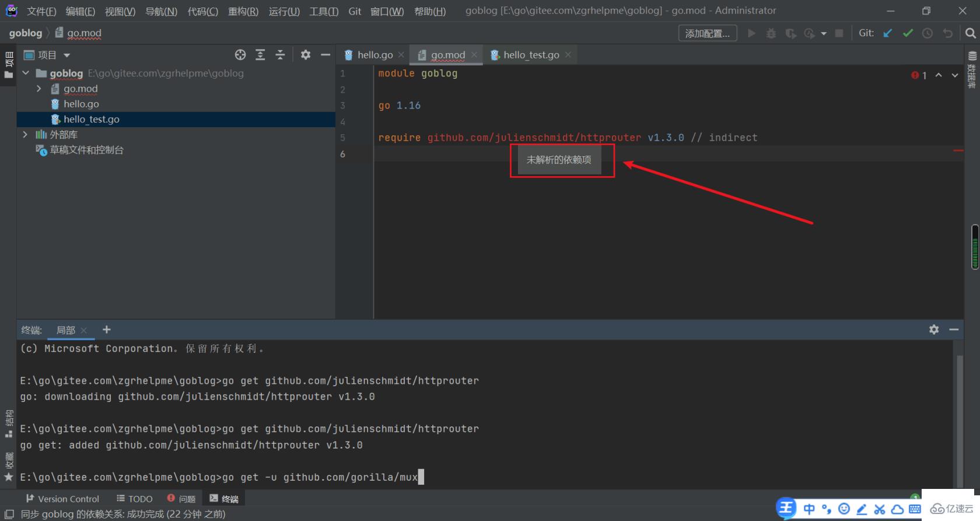Rollback changes with undo arrow
980x521 pixels.
[948, 33]
